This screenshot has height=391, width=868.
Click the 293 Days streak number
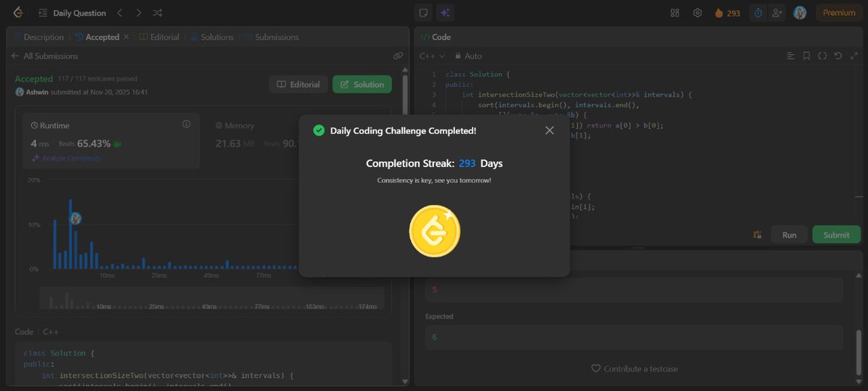[467, 164]
